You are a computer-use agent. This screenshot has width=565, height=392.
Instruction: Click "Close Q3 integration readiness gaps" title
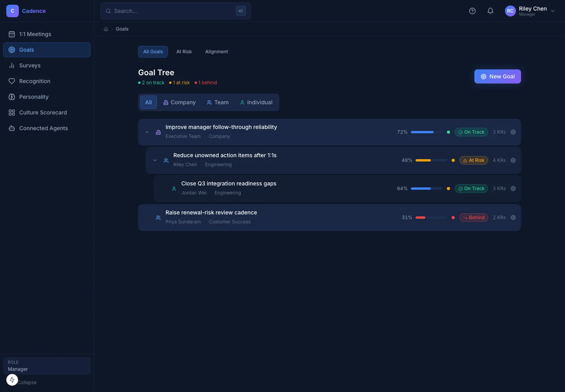coord(229,183)
